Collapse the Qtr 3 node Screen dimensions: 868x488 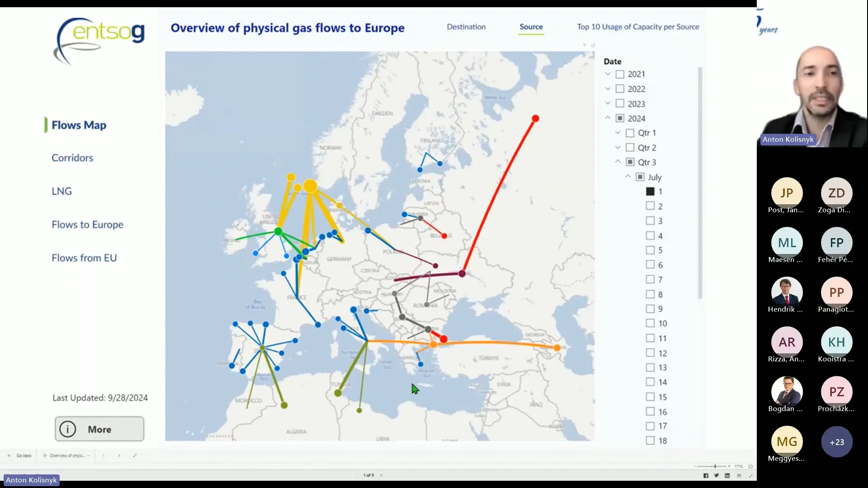tap(617, 162)
